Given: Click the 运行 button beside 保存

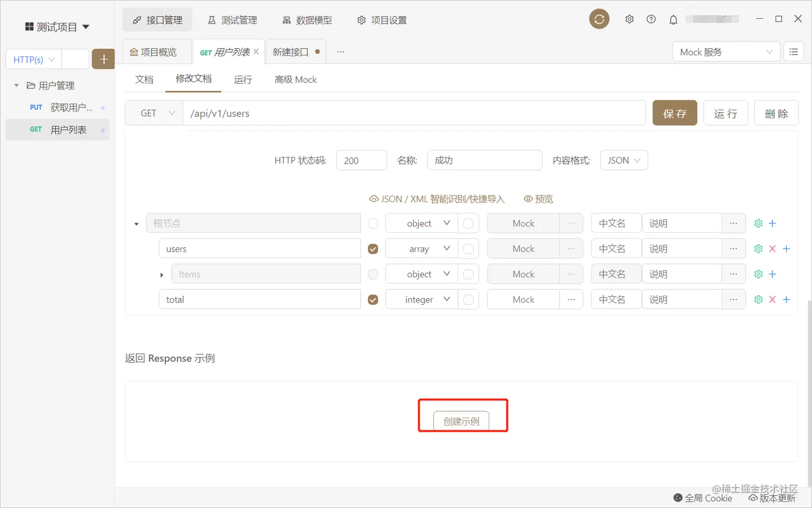Looking at the screenshot, I should click(x=726, y=113).
